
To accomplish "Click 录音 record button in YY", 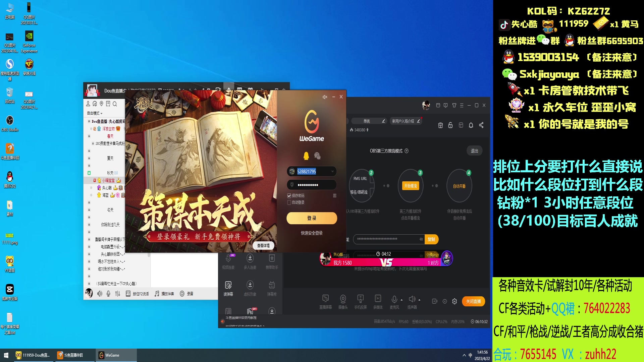I will [x=186, y=294].
